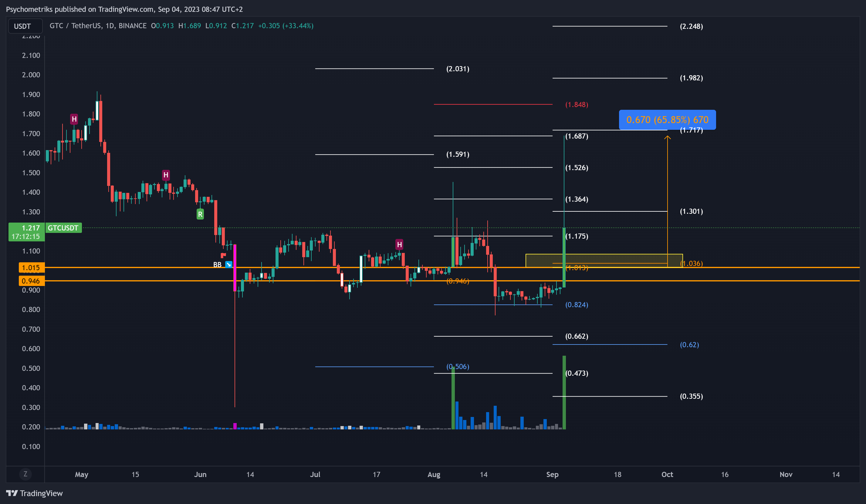Click the H marker near the 1.500 level
Viewport: 866px width, 504px height.
coord(166,175)
